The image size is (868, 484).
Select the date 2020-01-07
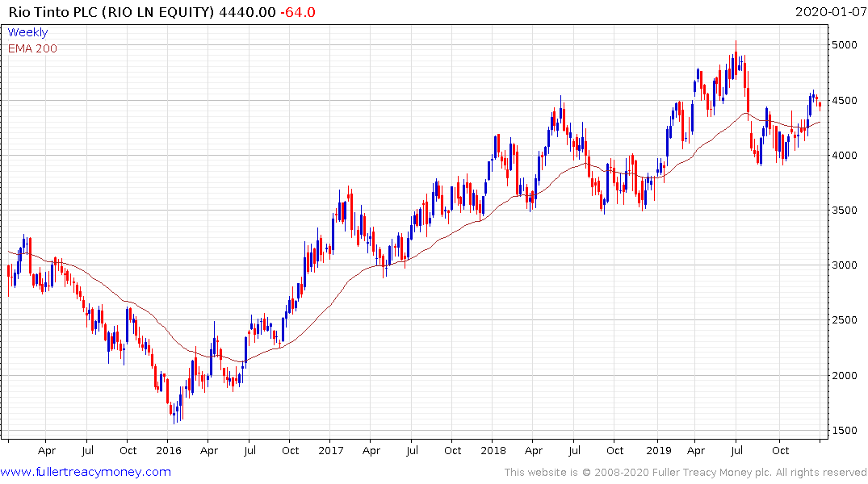[831, 12]
